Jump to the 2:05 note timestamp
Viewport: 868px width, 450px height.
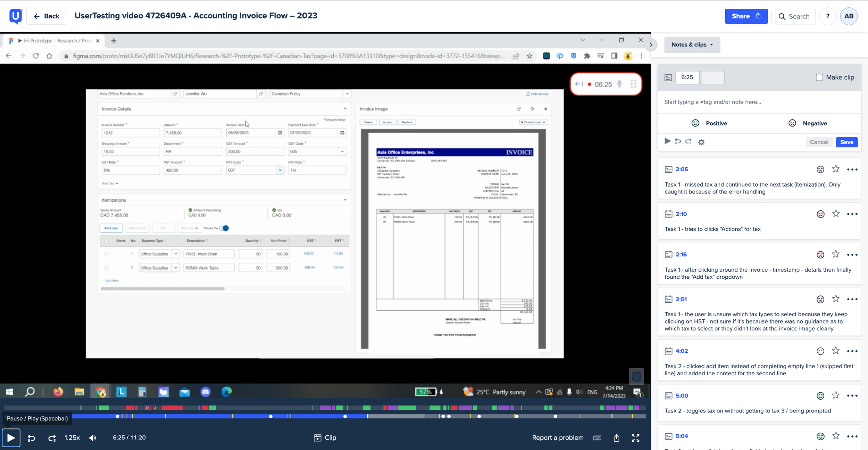tap(682, 169)
